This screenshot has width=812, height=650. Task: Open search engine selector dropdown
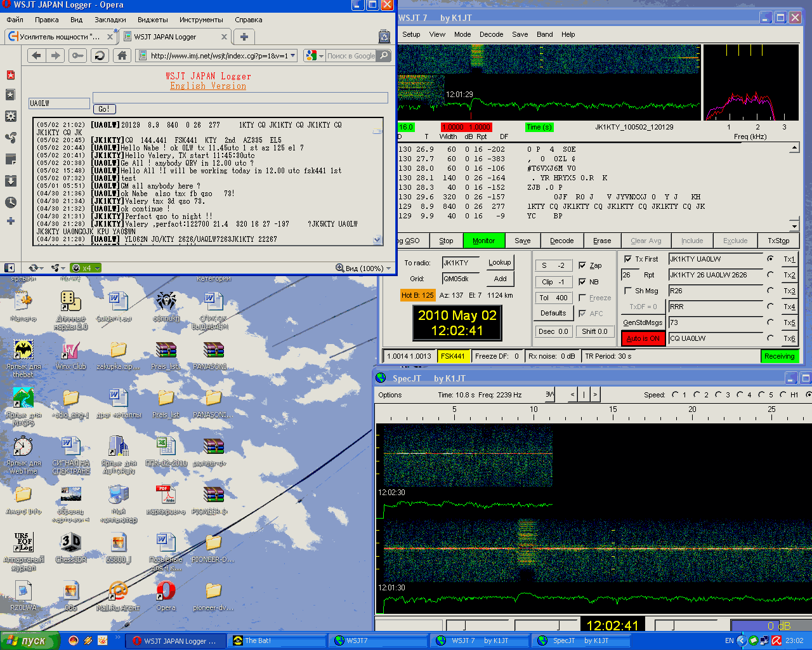pos(321,56)
